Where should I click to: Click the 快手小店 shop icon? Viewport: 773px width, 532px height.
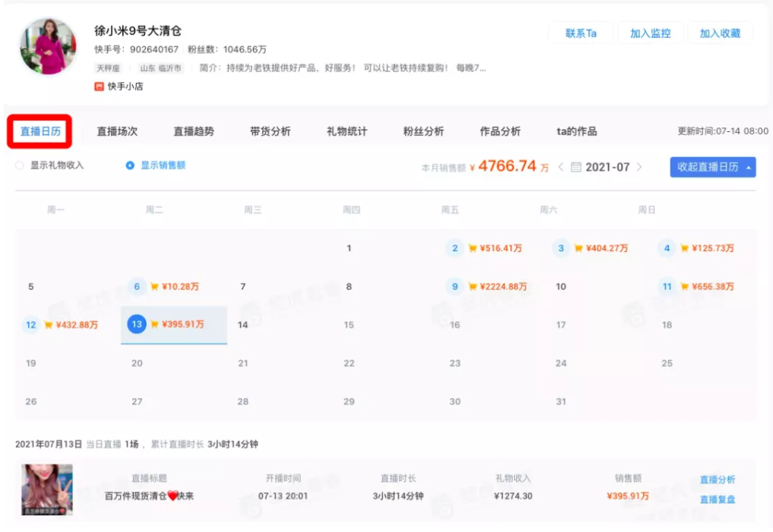click(99, 87)
